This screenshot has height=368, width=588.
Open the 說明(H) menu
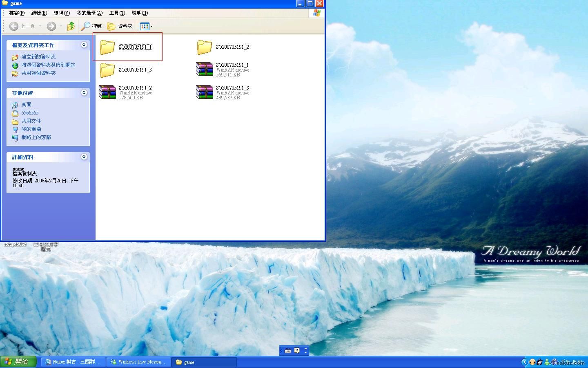(x=140, y=13)
